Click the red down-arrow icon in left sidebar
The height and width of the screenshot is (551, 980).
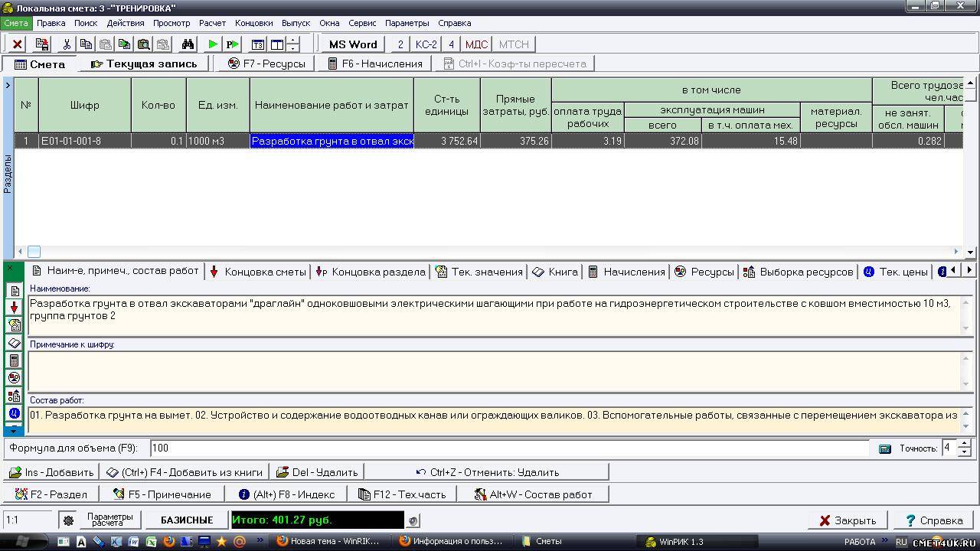point(14,308)
